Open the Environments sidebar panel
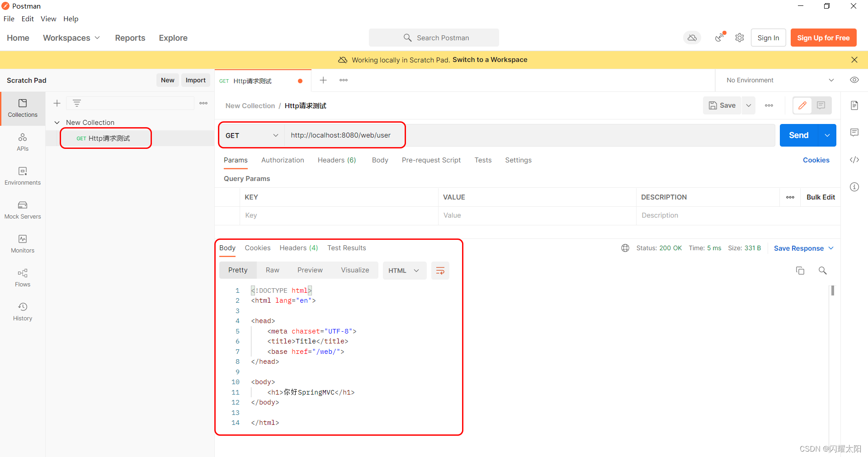868x457 pixels. 23,176
